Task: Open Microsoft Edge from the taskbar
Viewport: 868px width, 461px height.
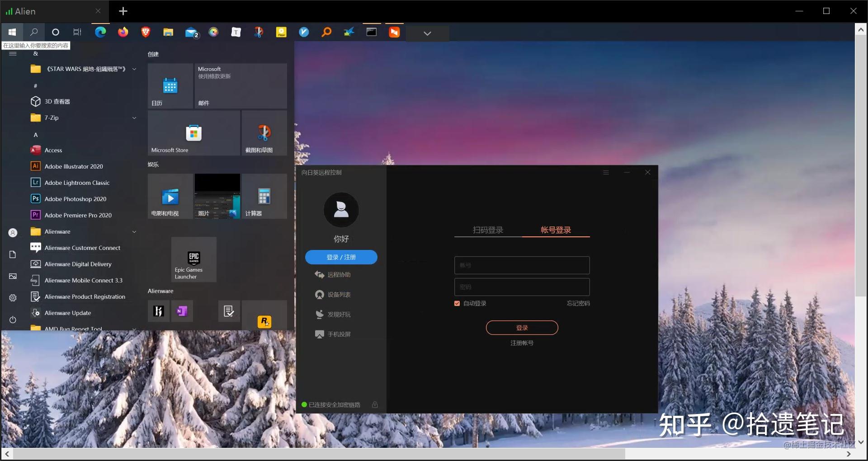Action: 100,32
